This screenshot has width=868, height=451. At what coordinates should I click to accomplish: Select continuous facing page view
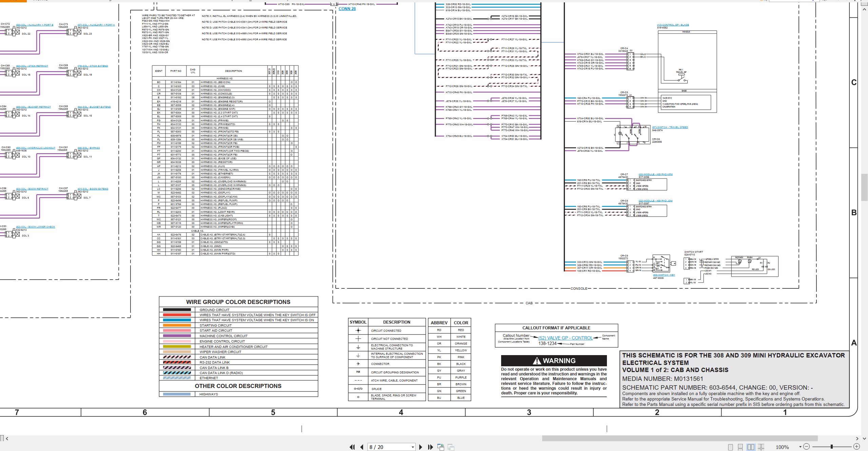761,447
